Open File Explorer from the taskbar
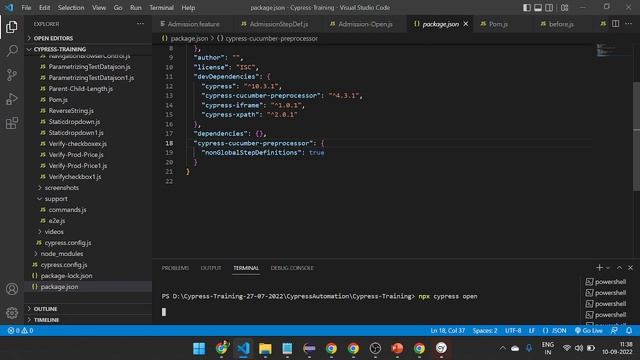The width and height of the screenshot is (640, 360). [265, 348]
